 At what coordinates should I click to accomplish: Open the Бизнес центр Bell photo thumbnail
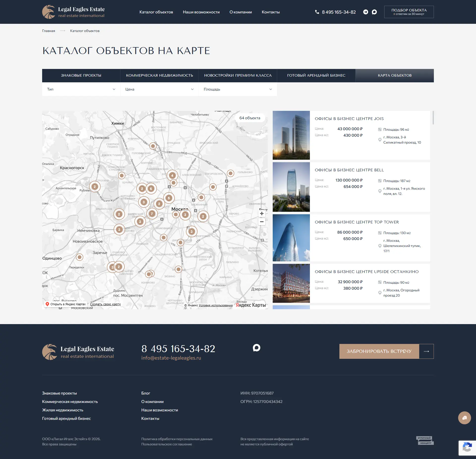pyautogui.click(x=291, y=187)
